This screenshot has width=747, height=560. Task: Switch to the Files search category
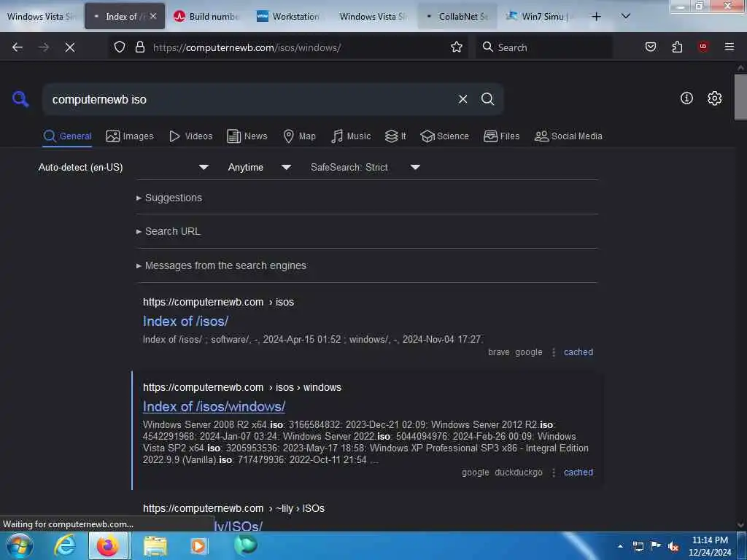[502, 136]
